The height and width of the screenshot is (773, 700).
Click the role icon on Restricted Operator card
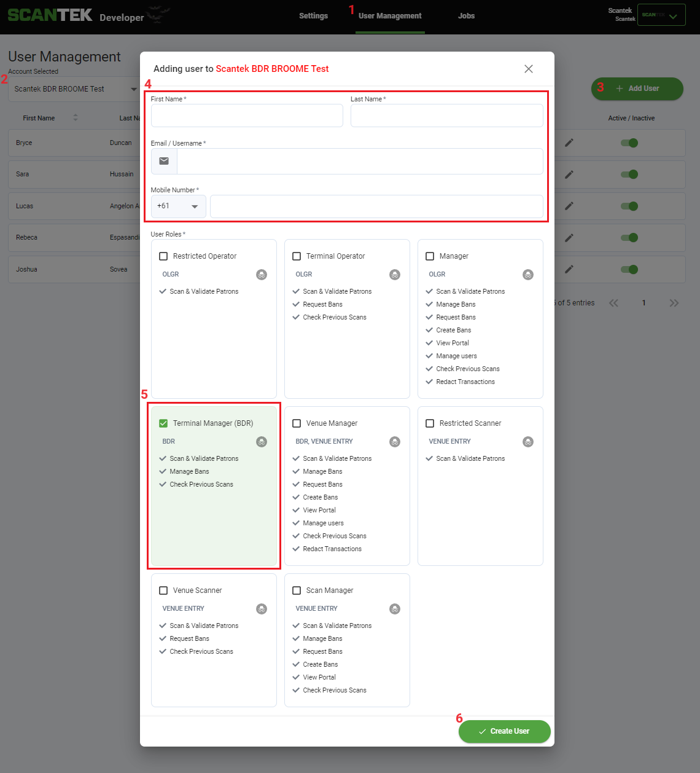pyautogui.click(x=262, y=275)
